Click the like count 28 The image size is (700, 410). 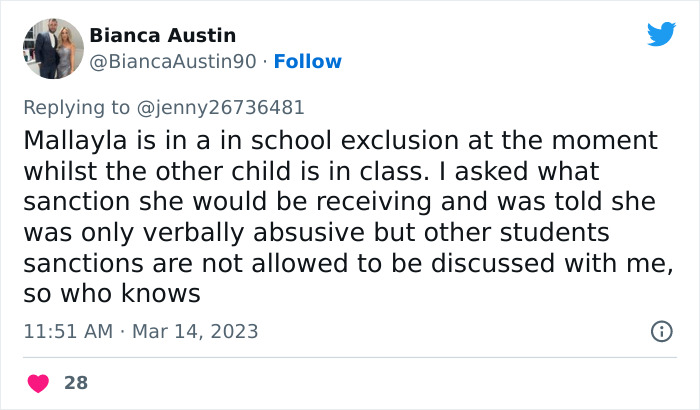(75, 382)
